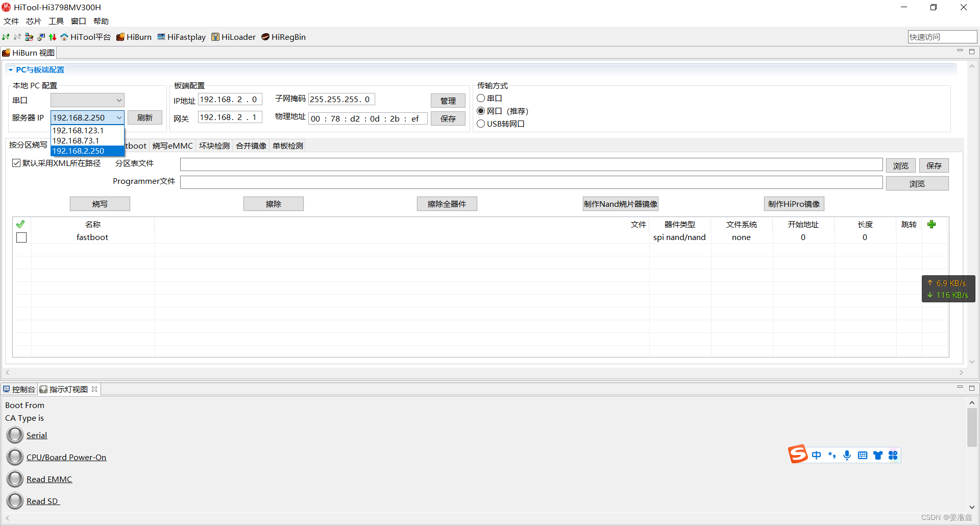Screen dimensions: 980x526
Task: Click the 管理 button in board config
Action: (448, 101)
